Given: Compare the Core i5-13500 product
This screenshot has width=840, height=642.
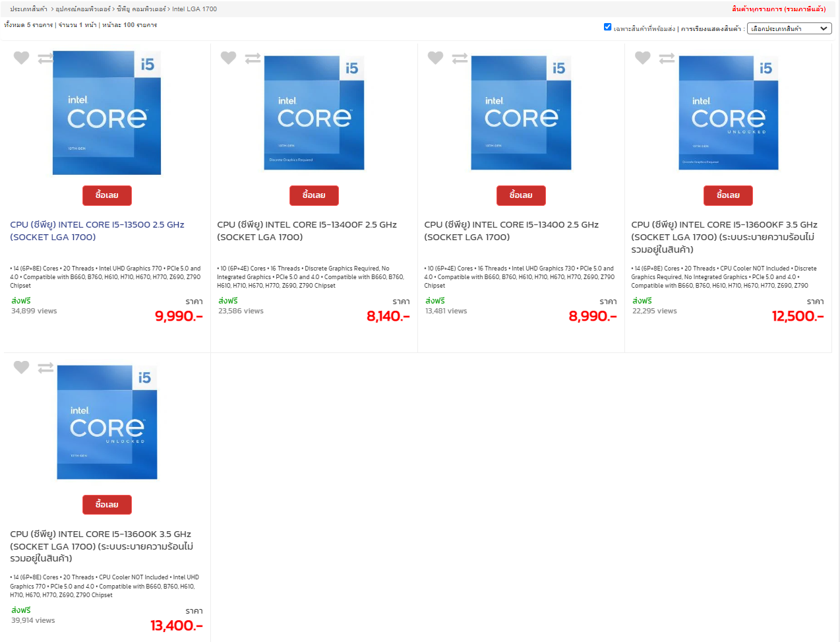Looking at the screenshot, I should pyautogui.click(x=45, y=58).
